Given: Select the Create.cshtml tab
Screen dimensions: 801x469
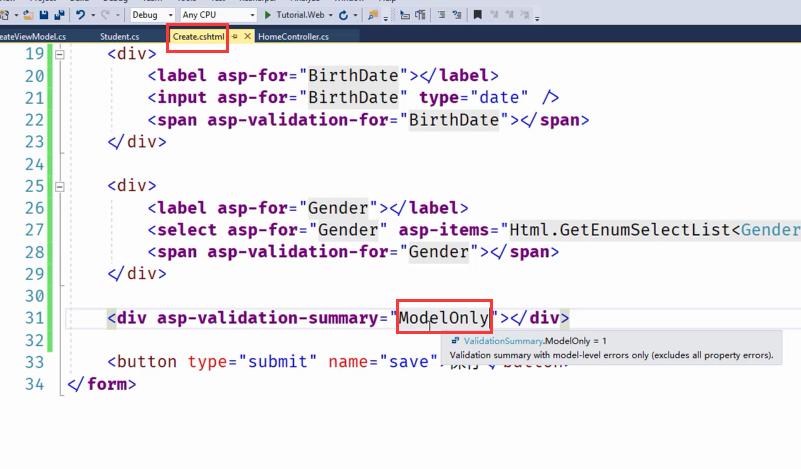Looking at the screenshot, I should (x=198, y=36).
